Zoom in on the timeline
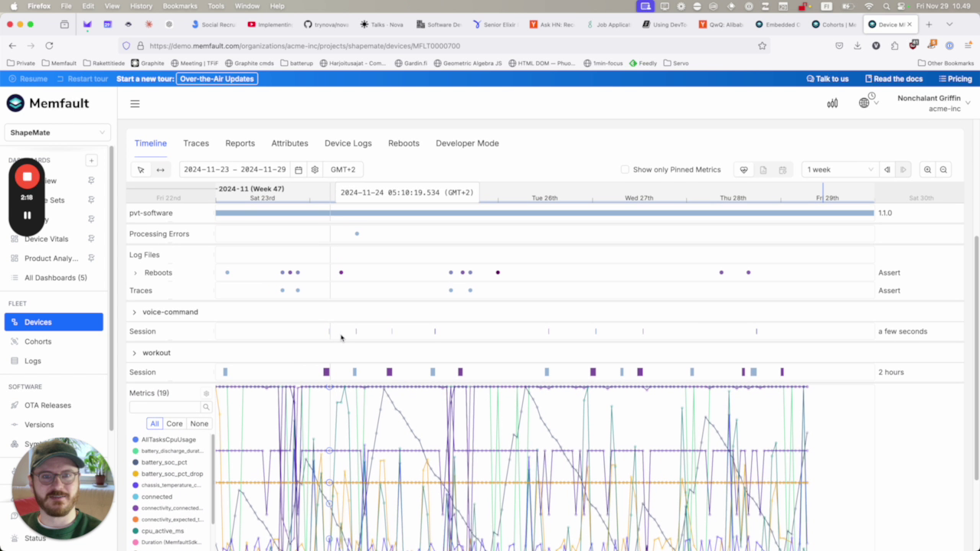Image resolution: width=980 pixels, height=551 pixels. pyautogui.click(x=927, y=170)
